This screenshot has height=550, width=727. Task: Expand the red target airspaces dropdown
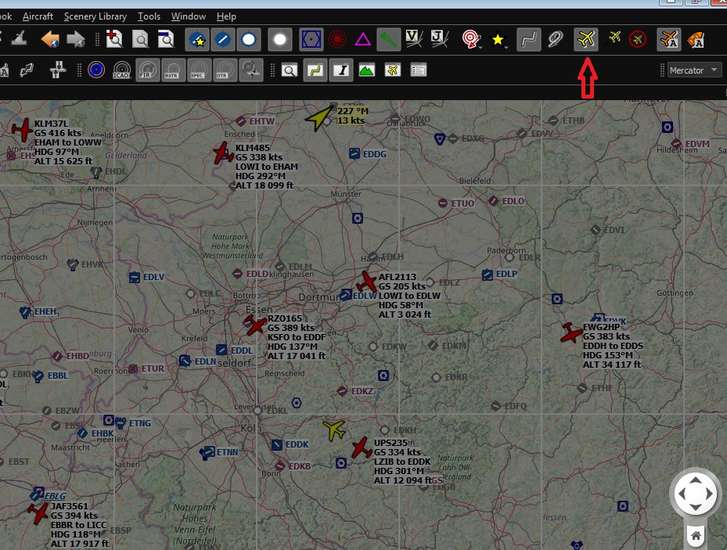pyautogui.click(x=471, y=40)
